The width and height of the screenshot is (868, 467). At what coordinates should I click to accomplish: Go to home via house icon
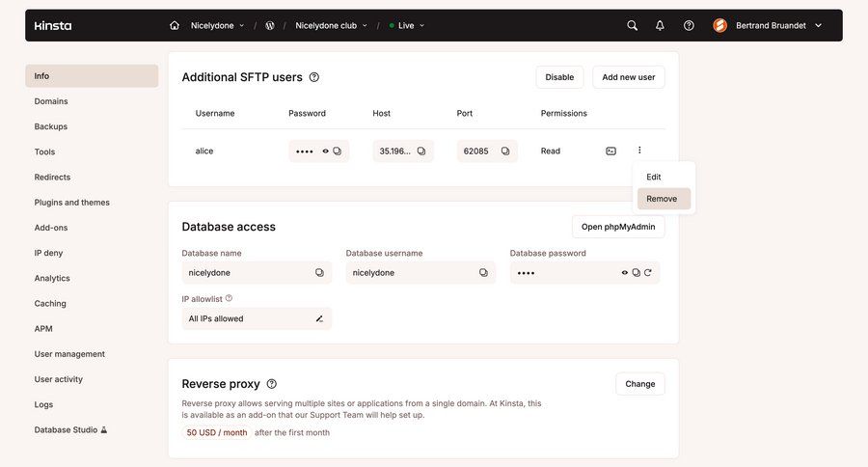tap(175, 25)
